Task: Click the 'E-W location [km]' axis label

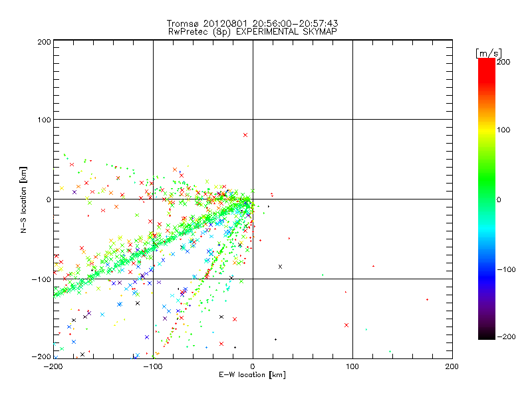Action: (x=252, y=375)
